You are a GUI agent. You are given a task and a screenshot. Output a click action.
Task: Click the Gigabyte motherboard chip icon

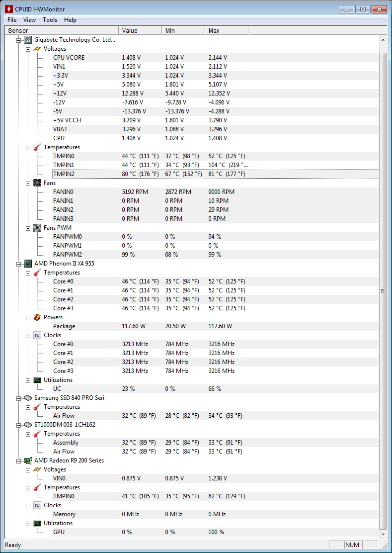point(28,40)
